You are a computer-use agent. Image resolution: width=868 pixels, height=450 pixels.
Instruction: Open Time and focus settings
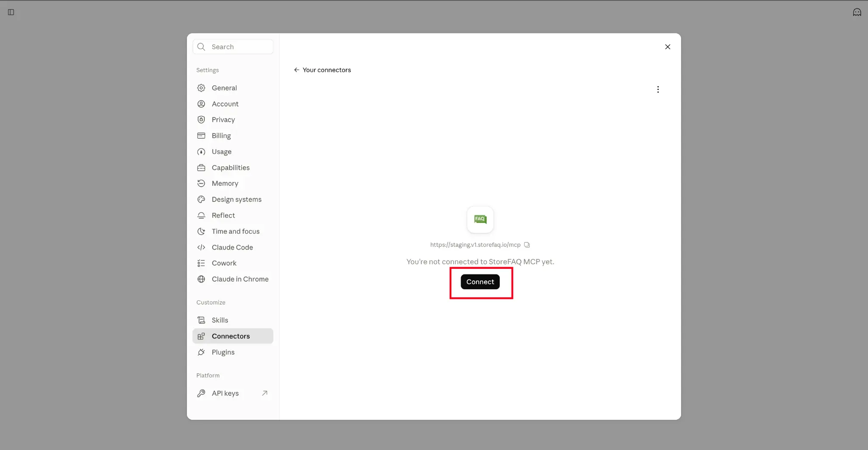(233, 231)
